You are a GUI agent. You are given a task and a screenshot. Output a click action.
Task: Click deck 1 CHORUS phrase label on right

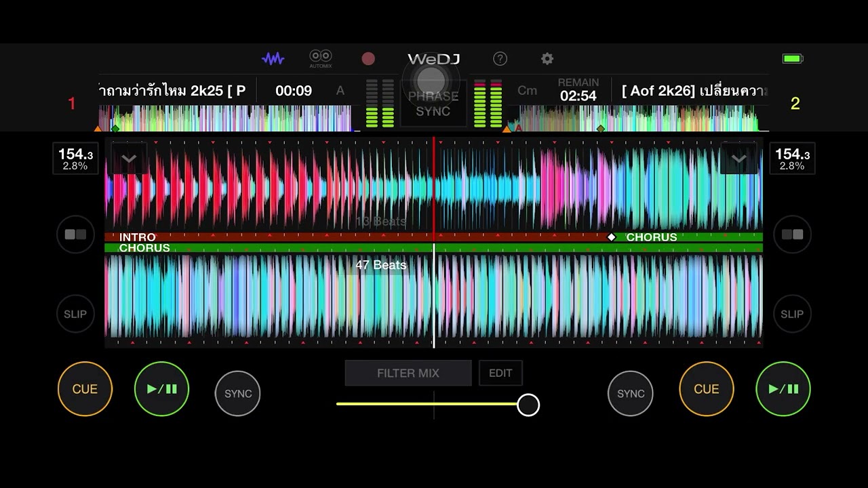pyautogui.click(x=651, y=237)
